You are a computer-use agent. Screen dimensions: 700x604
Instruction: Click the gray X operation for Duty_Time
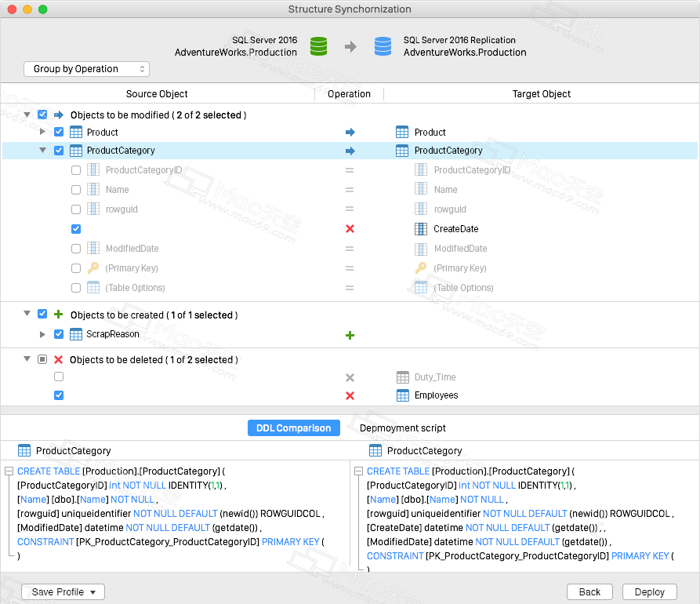[350, 377]
